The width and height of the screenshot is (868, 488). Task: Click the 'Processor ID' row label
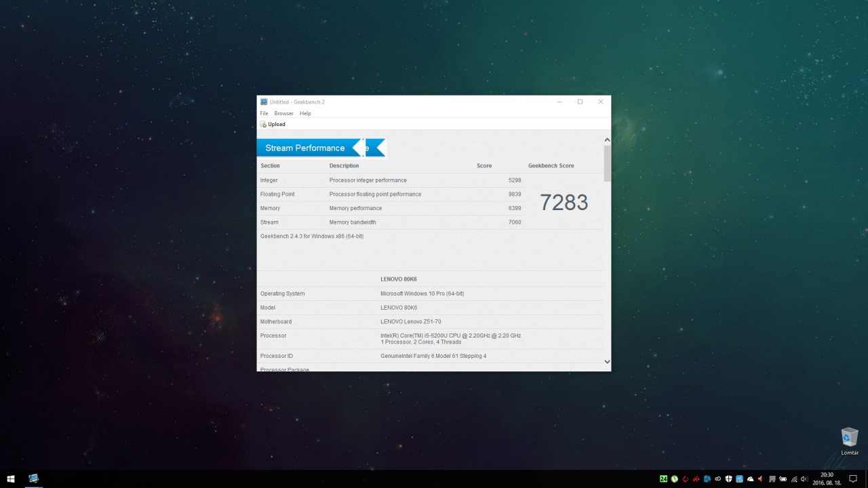pos(277,356)
